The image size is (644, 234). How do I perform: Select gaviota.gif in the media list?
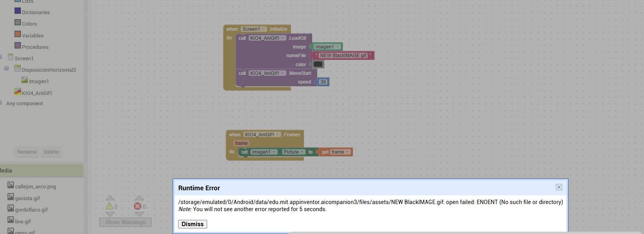coord(28,198)
